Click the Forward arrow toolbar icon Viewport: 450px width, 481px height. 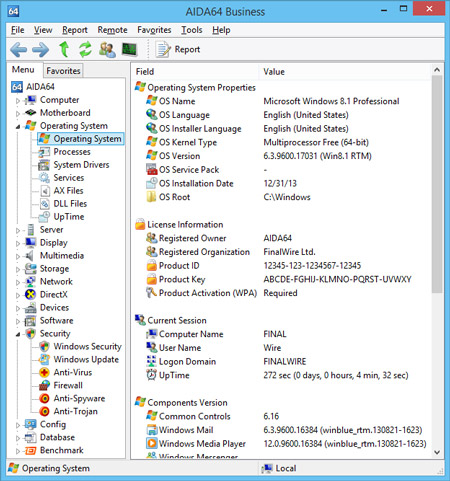40,50
